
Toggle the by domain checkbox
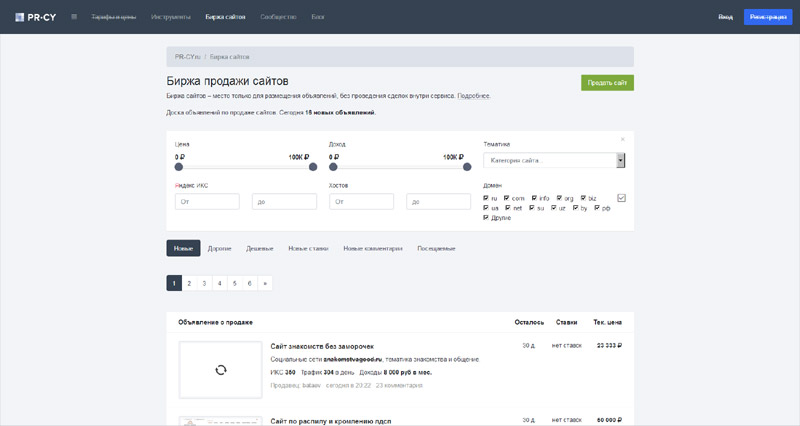coord(576,208)
